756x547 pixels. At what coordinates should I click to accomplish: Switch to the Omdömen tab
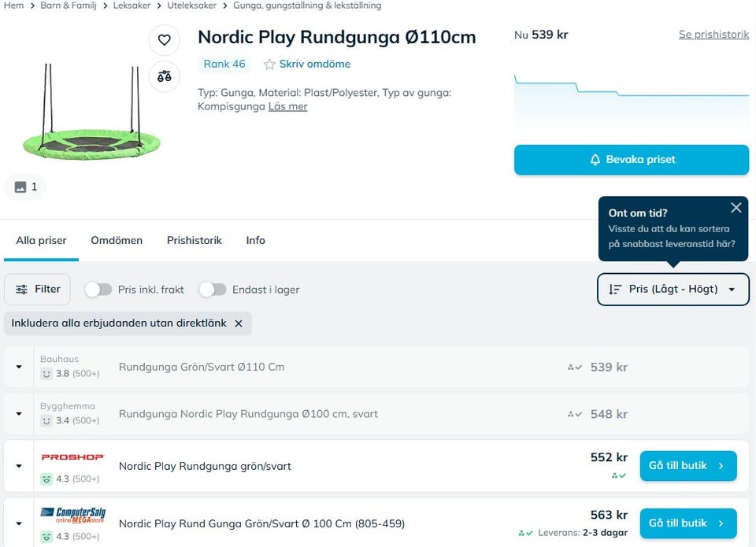[117, 241]
